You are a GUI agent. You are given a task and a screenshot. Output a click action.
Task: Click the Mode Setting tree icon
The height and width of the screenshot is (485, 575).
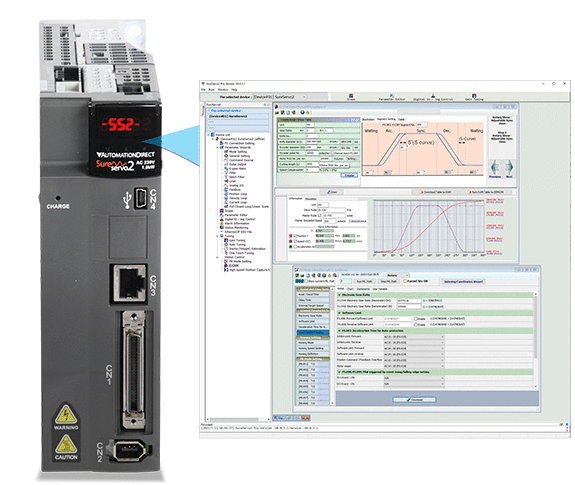tap(226, 152)
